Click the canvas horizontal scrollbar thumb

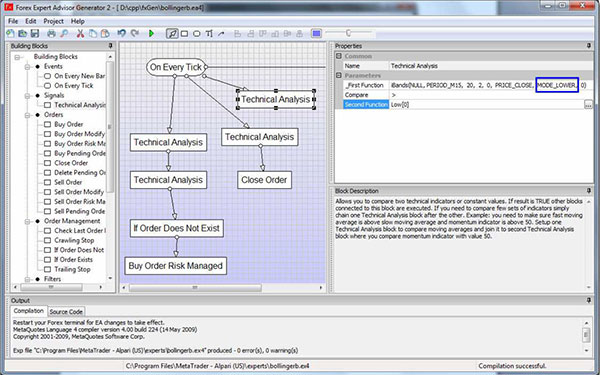[195, 287]
